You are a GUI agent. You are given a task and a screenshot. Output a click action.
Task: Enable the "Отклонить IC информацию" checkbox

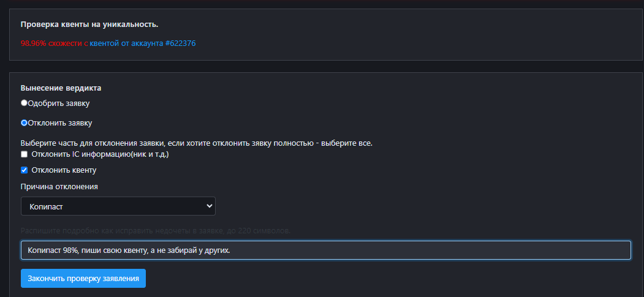point(25,154)
